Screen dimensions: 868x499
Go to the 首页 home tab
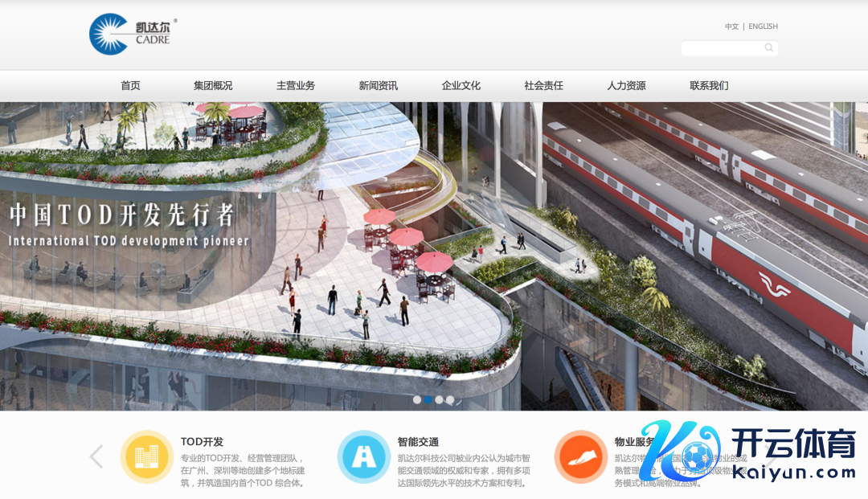click(130, 86)
